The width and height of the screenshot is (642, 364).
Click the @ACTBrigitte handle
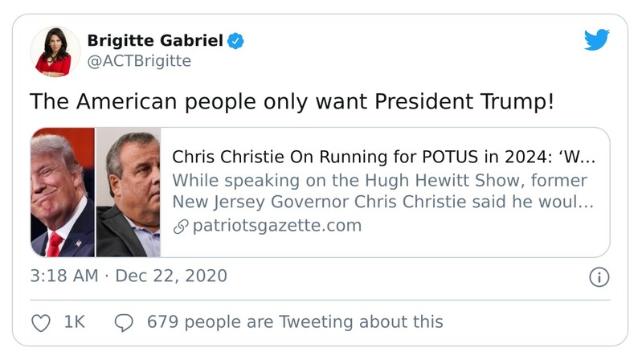[x=138, y=61]
